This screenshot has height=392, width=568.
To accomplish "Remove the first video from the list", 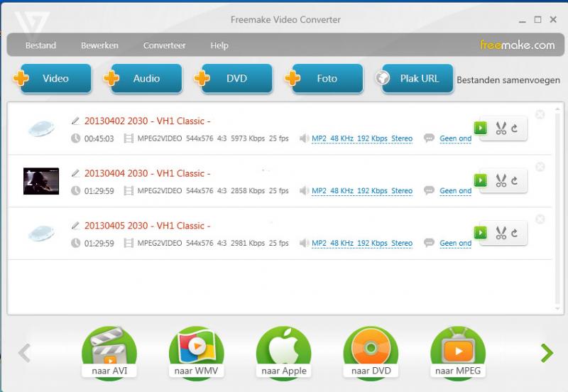I will (540, 114).
